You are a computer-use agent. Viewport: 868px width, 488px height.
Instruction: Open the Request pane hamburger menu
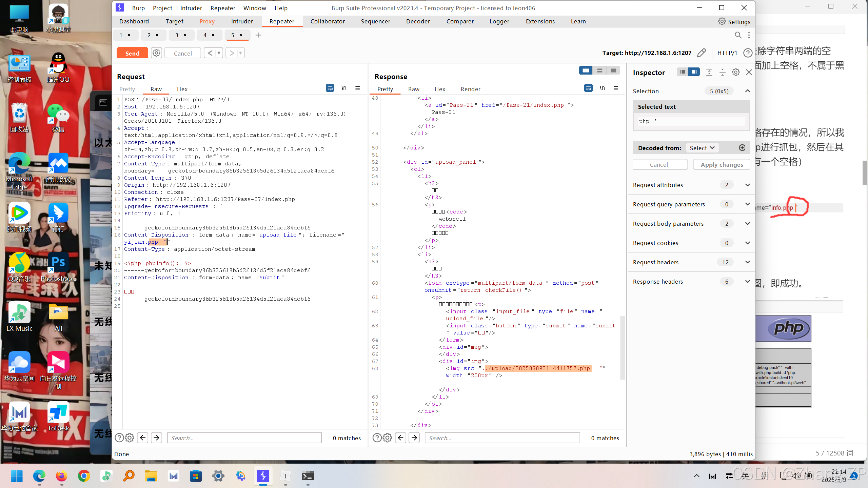tap(357, 88)
